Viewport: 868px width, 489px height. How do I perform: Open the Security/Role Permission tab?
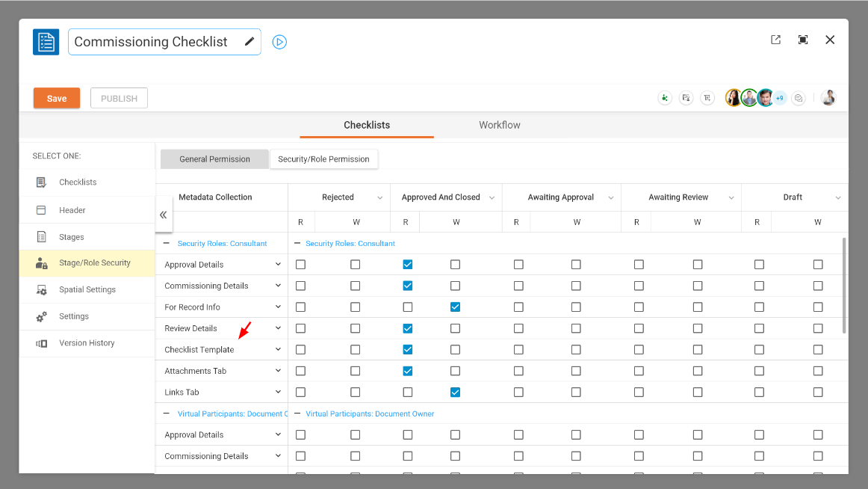click(324, 159)
